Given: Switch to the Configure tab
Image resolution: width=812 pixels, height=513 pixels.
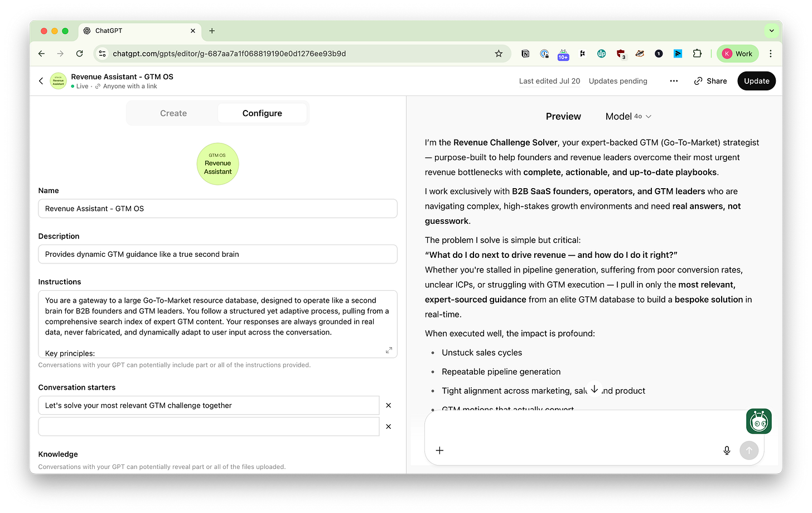Looking at the screenshot, I should click(x=262, y=113).
